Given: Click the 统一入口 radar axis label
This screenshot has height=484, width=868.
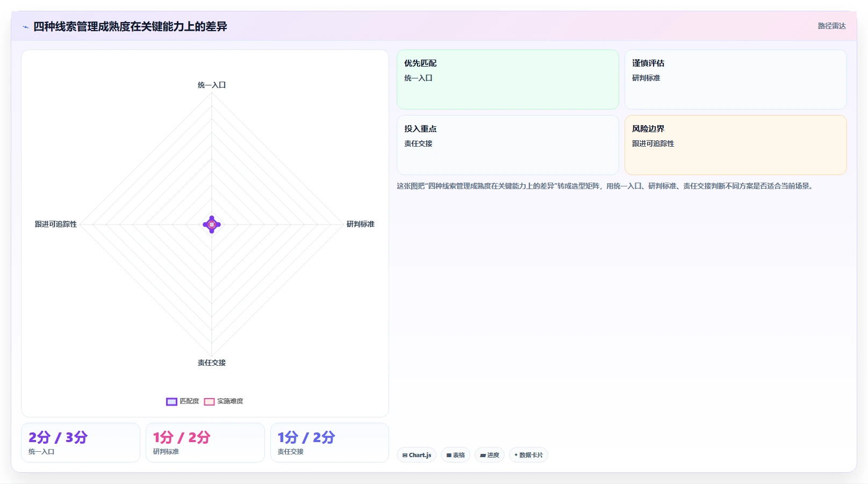Looking at the screenshot, I should [212, 85].
